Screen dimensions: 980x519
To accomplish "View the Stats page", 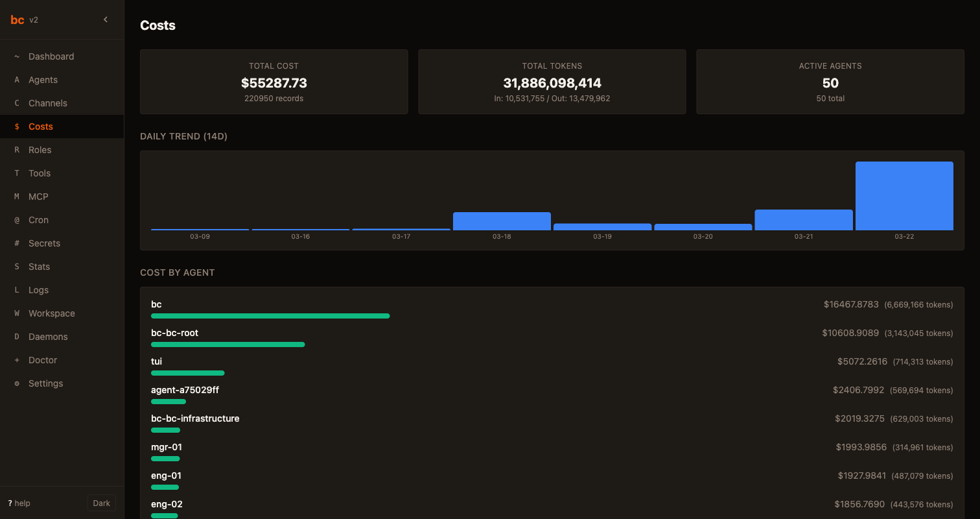I will point(62,267).
